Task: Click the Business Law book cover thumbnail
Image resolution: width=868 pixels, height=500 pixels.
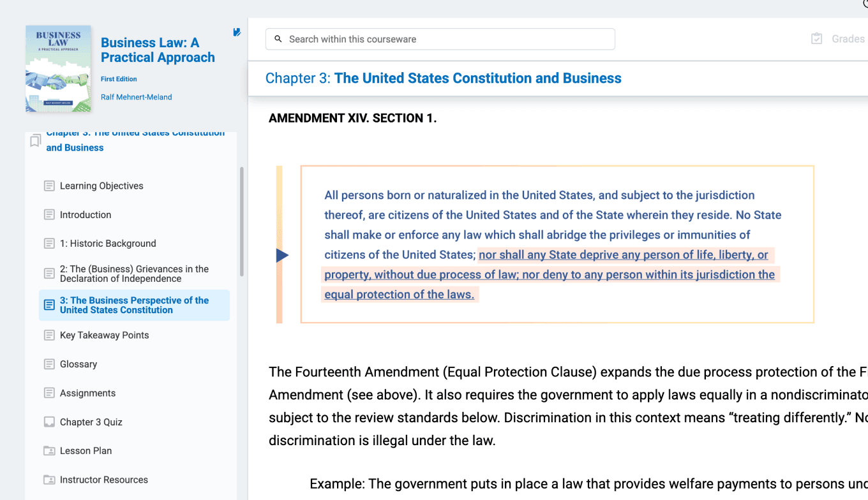Action: tap(58, 68)
